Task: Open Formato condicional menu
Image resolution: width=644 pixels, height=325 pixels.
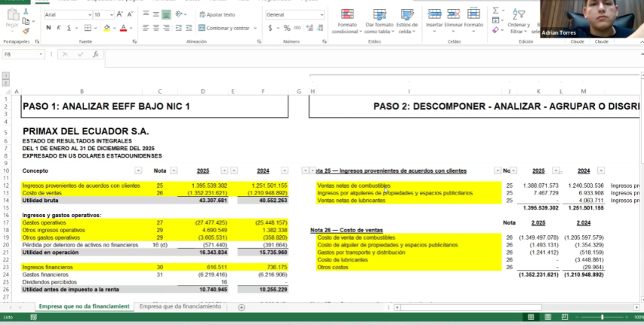Action: (347, 21)
